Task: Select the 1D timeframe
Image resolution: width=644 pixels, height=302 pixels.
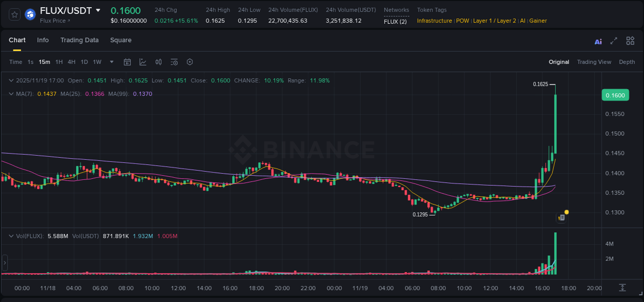Action: 84,61
